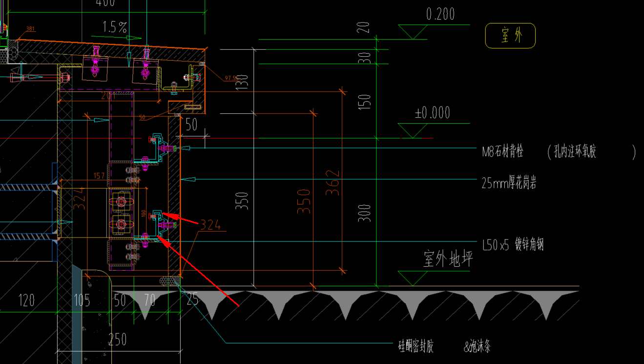Viewport: 644px width, 364px height.
Task: Select the ±0.000 elevation mark text
Action: point(432,113)
